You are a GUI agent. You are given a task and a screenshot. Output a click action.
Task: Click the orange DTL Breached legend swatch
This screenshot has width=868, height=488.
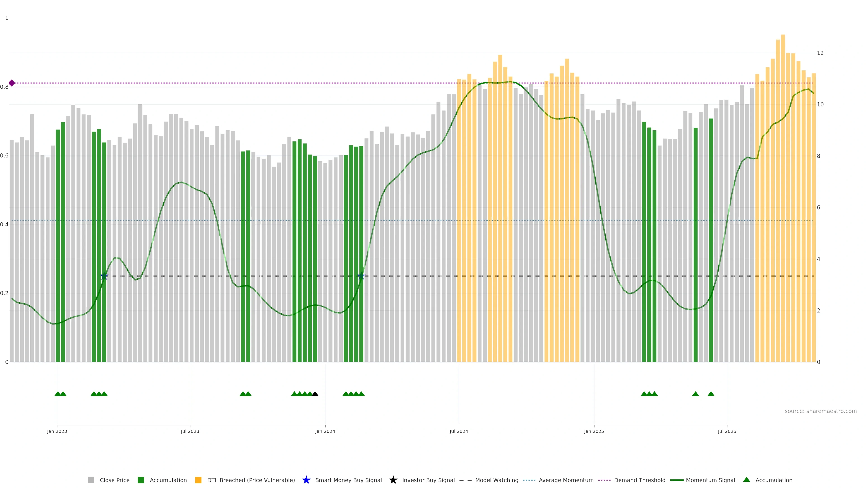tap(198, 480)
